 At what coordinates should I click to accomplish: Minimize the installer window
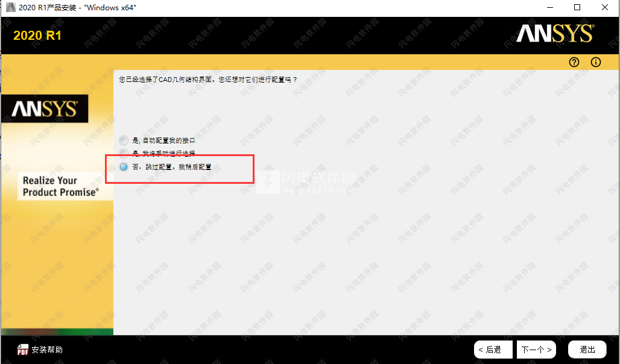tap(549, 7)
